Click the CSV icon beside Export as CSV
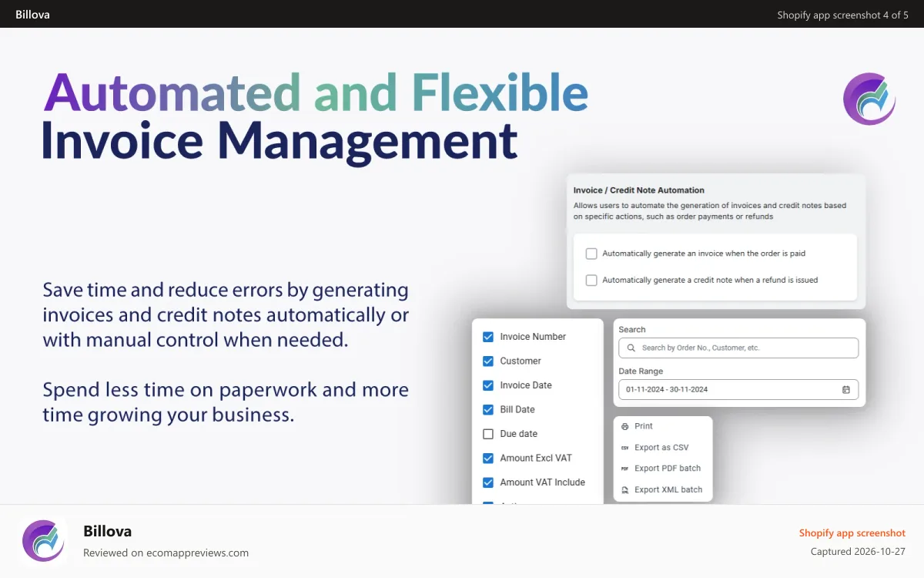 (x=625, y=448)
